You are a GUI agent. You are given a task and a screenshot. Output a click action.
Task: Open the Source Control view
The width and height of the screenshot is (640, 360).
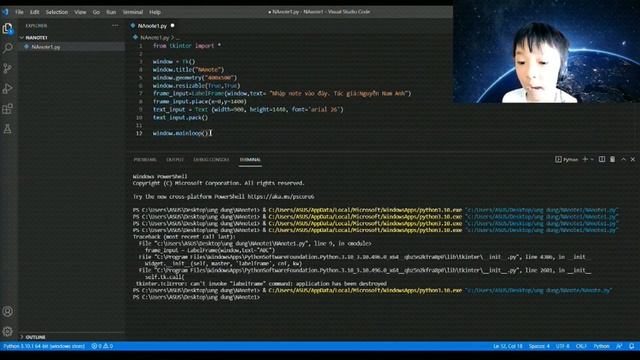pyautogui.click(x=8, y=68)
